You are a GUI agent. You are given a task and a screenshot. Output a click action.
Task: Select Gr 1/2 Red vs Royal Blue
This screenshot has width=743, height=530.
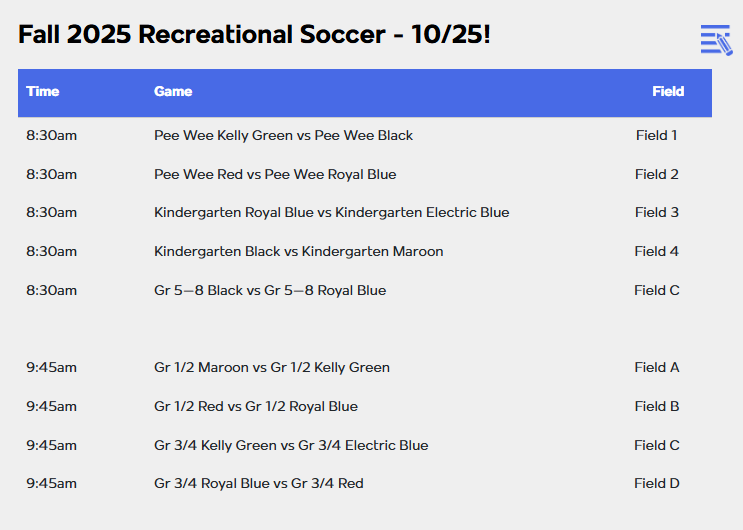click(256, 407)
